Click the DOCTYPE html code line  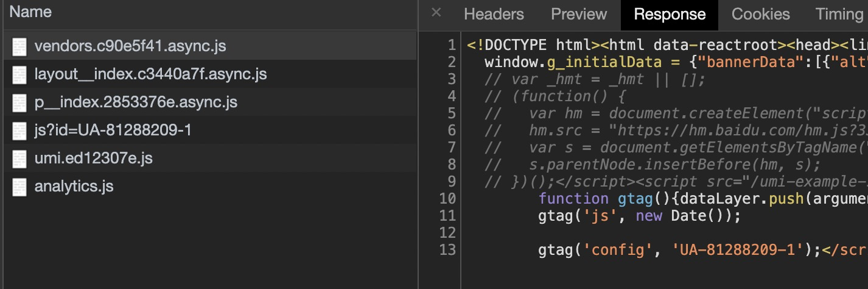pyautogui.click(x=667, y=45)
